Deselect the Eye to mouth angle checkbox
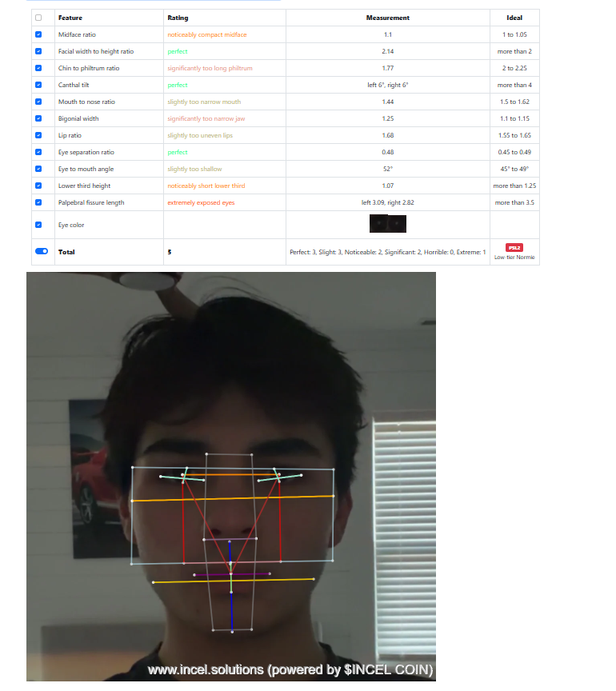 (38, 169)
